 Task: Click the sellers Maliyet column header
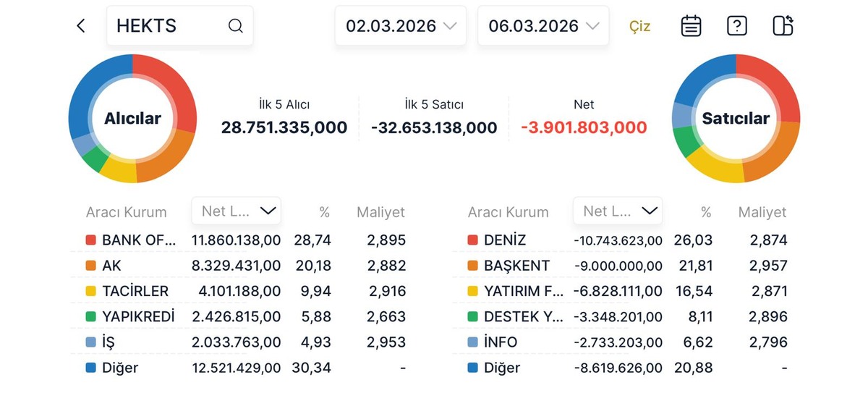pyautogui.click(x=762, y=212)
